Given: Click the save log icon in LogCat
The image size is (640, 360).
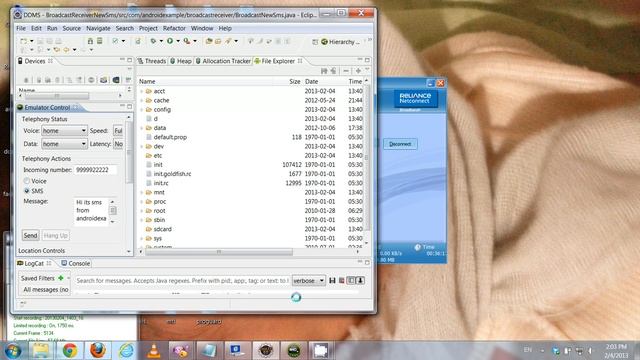Looking at the screenshot, I should 332,280.
